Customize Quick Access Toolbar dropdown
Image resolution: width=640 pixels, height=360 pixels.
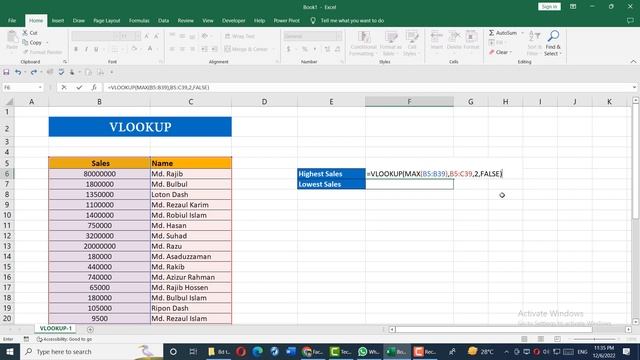[x=111, y=72]
